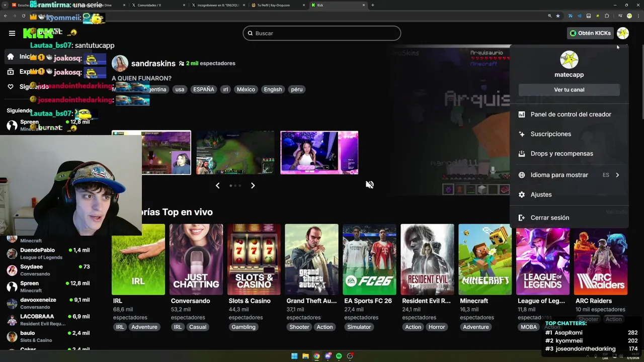Expand Idioma para mostrar language submenu

(x=569, y=175)
